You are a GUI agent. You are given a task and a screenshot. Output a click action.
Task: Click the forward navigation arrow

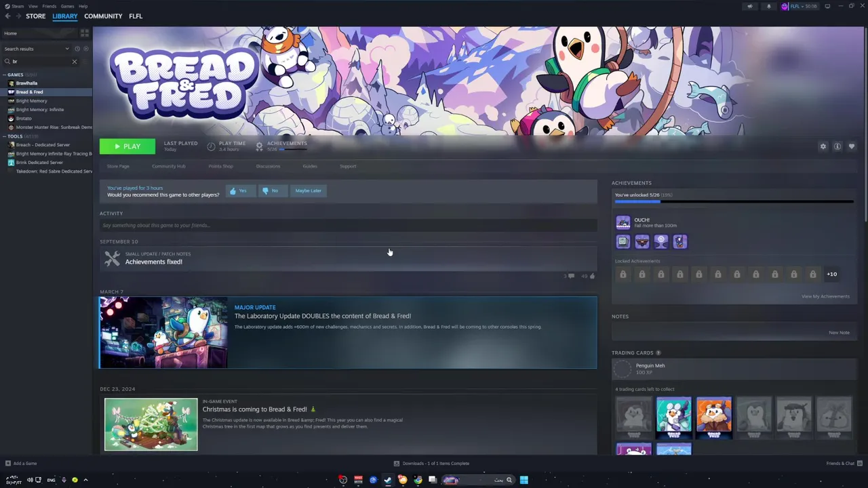coord(18,16)
